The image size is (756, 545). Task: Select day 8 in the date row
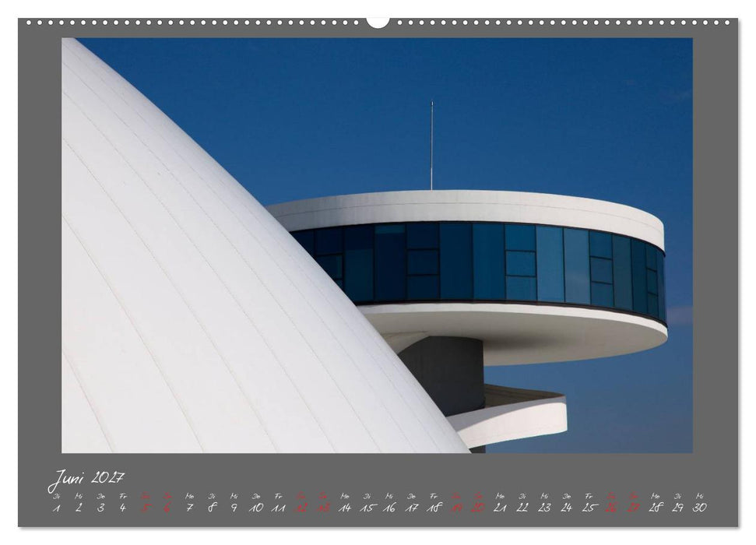pyautogui.click(x=212, y=508)
